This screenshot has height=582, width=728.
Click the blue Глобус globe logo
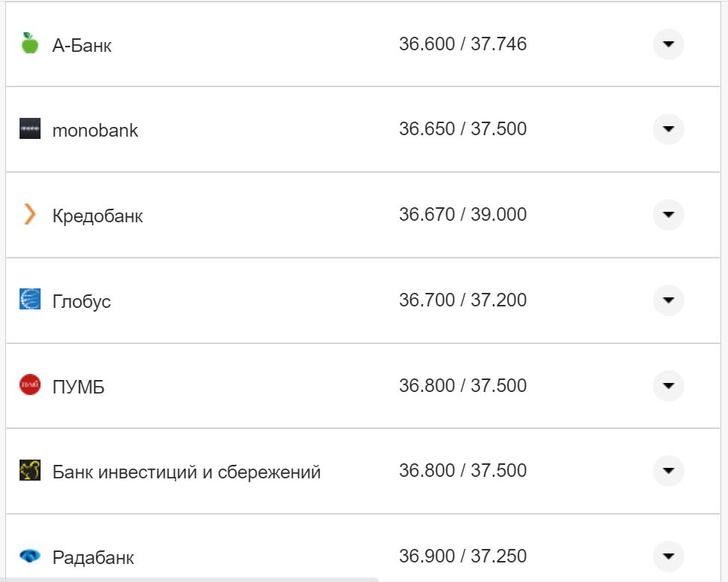click(30, 300)
